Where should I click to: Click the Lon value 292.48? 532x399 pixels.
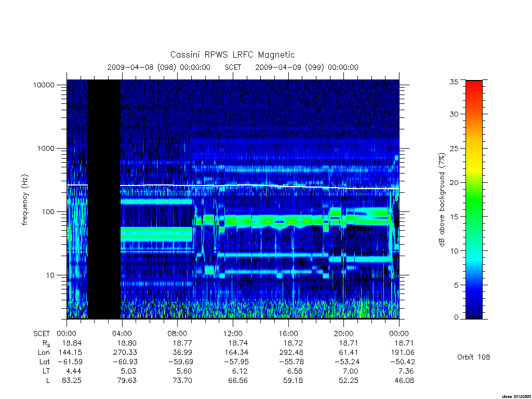[291, 352]
